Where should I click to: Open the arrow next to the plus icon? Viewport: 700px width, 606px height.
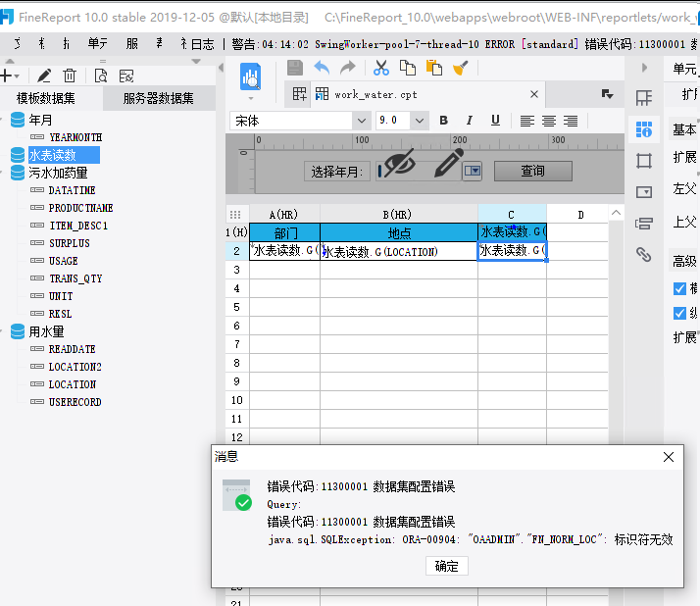pyautogui.click(x=17, y=76)
